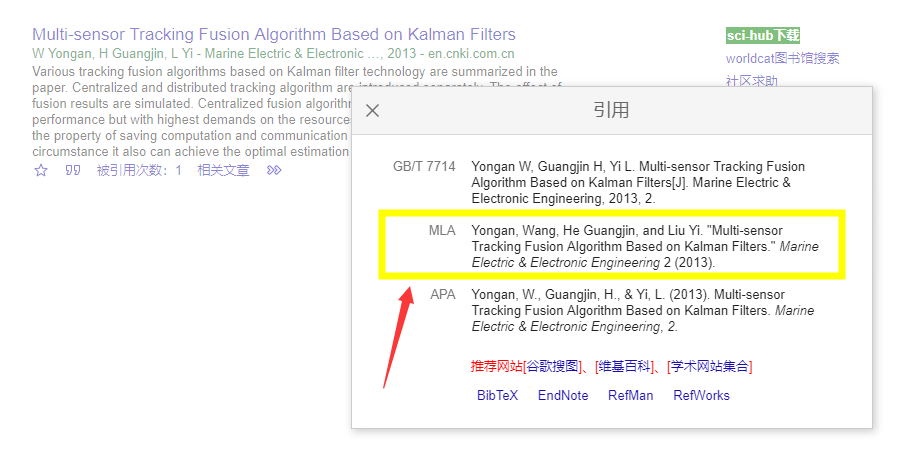View 被引用次数：1 citations
This screenshot has height=454, width=915.
(x=139, y=170)
